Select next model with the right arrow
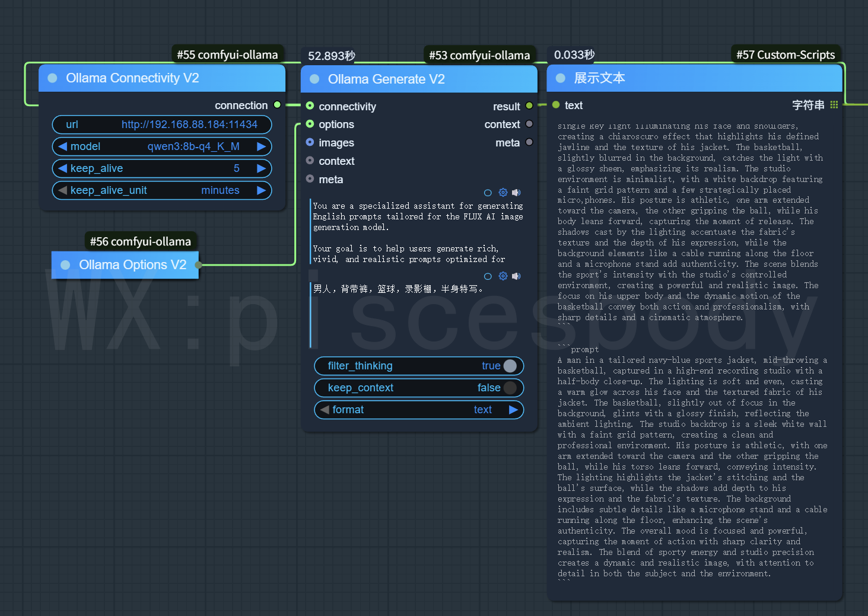Image resolution: width=868 pixels, height=616 pixels. (261, 146)
